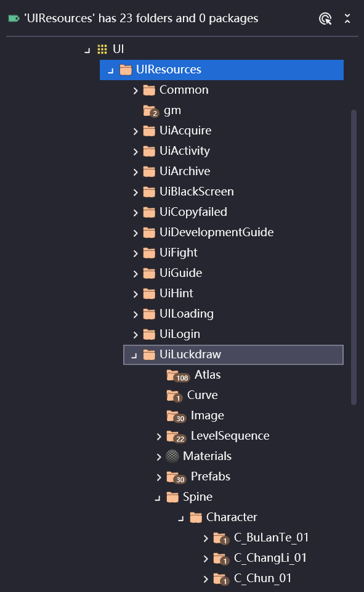Select the Character folder under Spine
Viewport: 364px width, 592px height.
[232, 517]
